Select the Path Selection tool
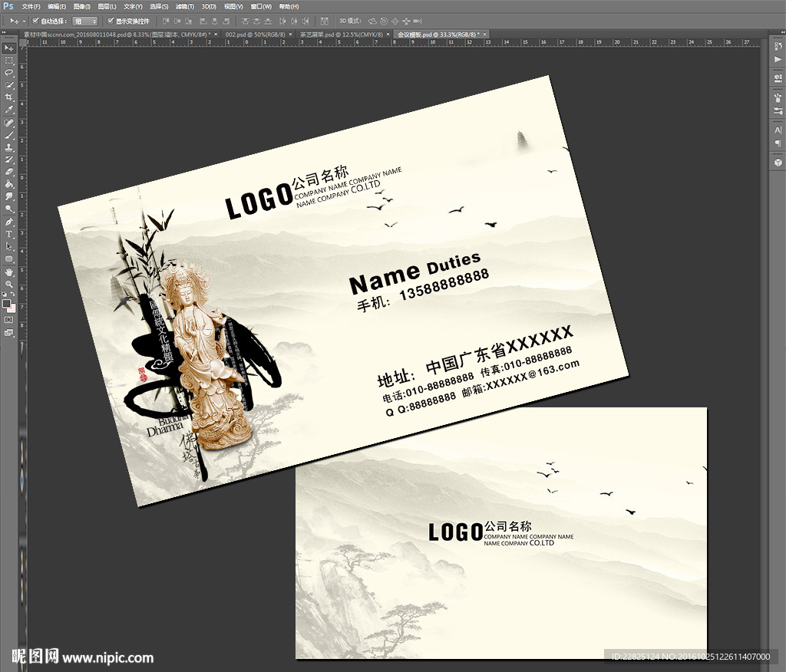 (x=9, y=246)
